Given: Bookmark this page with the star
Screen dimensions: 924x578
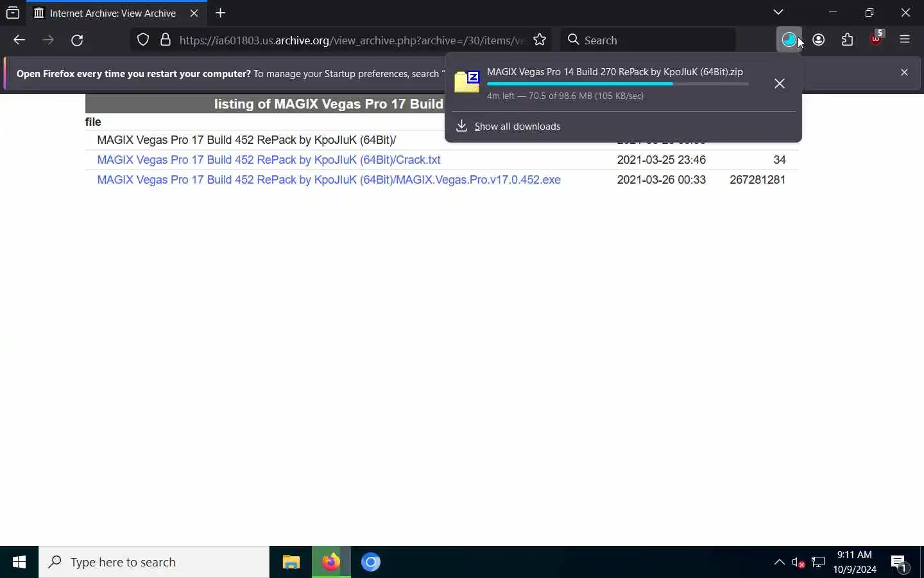Looking at the screenshot, I should 540,40.
